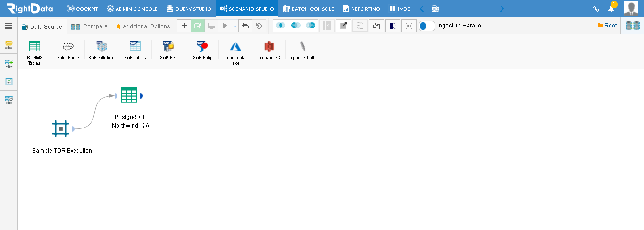The image size is (644, 230).
Task: Open the Additional Options tab
Action: tap(142, 26)
